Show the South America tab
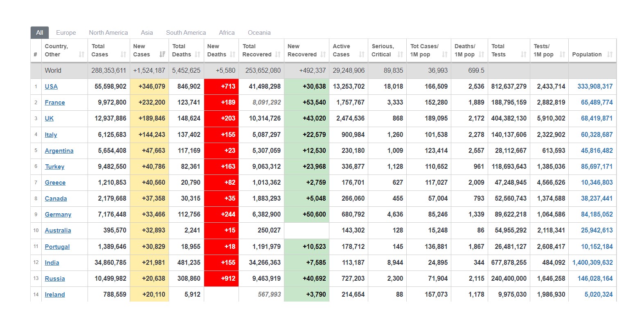The width and height of the screenshot is (644, 322). click(x=186, y=33)
